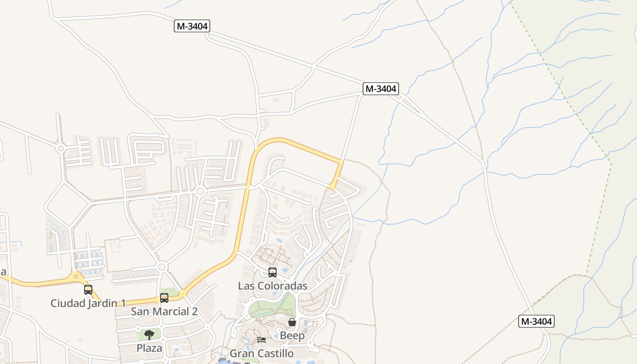The width and height of the screenshot is (637, 364).
Task: Select the San Marcial 2 bus stop icon
Action: coord(164,298)
